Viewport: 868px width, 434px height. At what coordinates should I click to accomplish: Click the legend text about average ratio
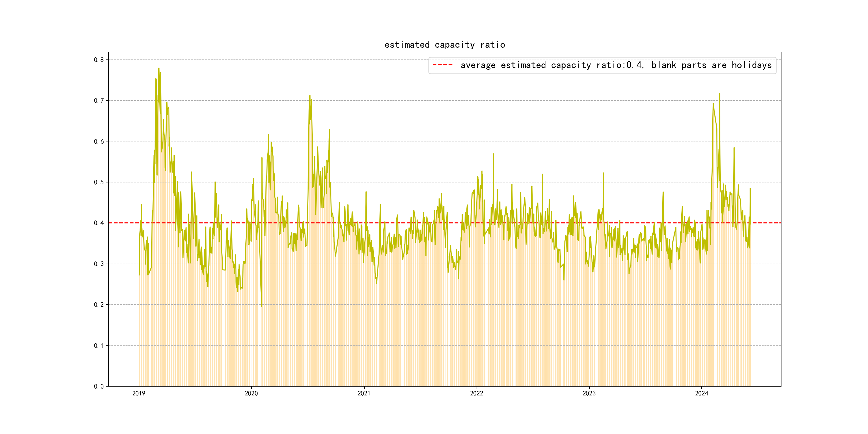[x=616, y=65]
